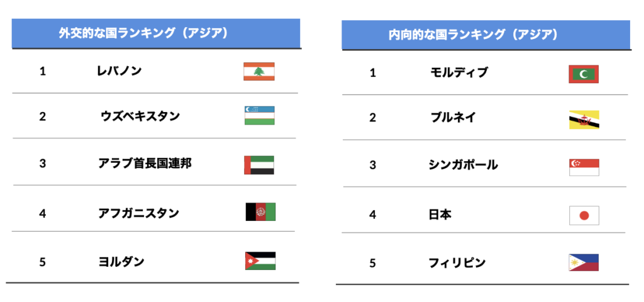
Task: Click the モルディブ country name
Action: [459, 73]
